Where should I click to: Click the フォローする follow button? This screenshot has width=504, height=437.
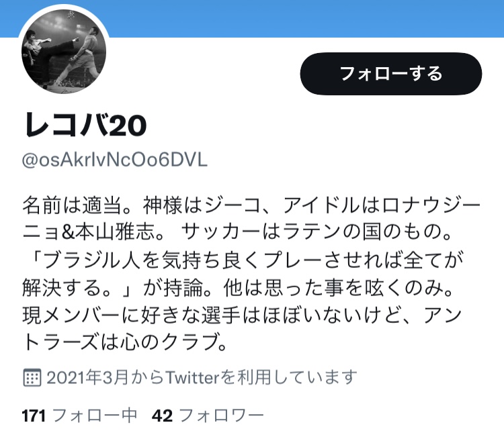[x=391, y=74]
